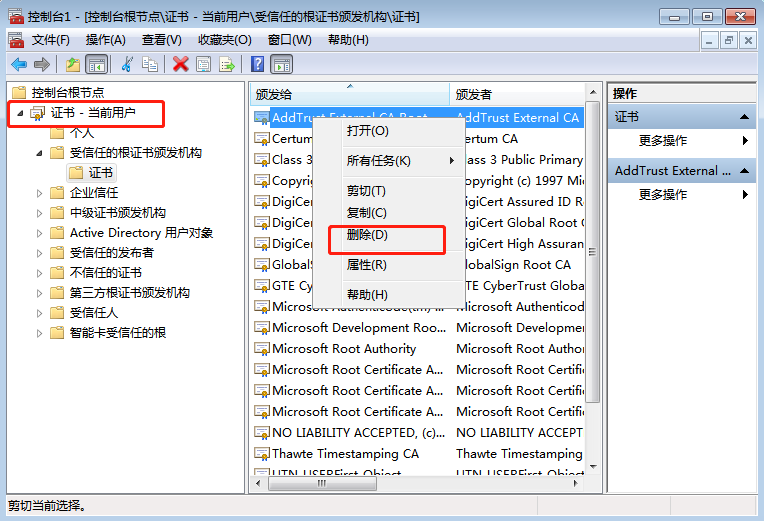The image size is (764, 521).
Task: Click the blue Help question mark icon
Action: (x=257, y=64)
